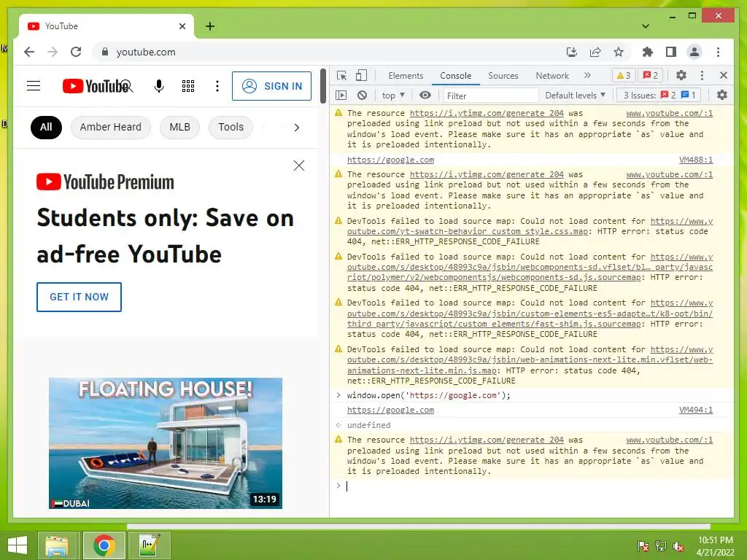747x560 pixels.
Task: Open Chrome profile avatar
Action: point(694,52)
